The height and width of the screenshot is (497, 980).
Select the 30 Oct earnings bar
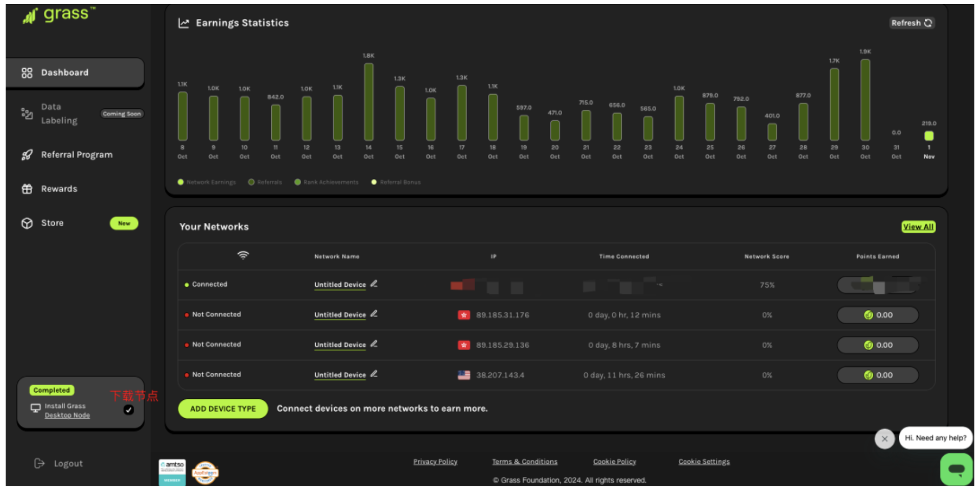pos(865,100)
